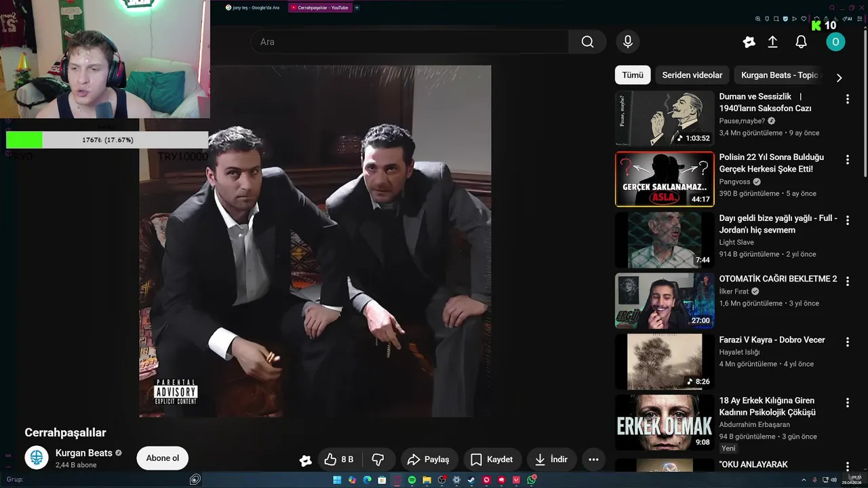Click the green donation progress bar
The image size is (868, 488).
tap(107, 140)
